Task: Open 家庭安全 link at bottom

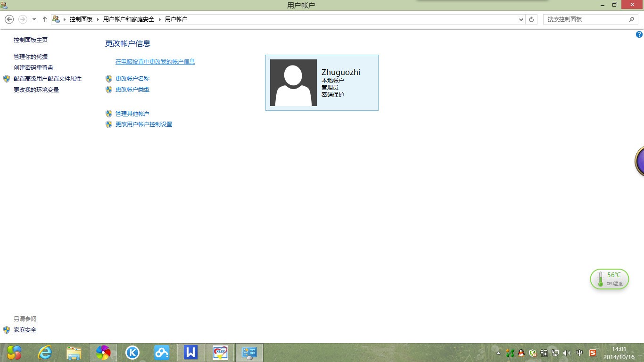Action: point(25,330)
